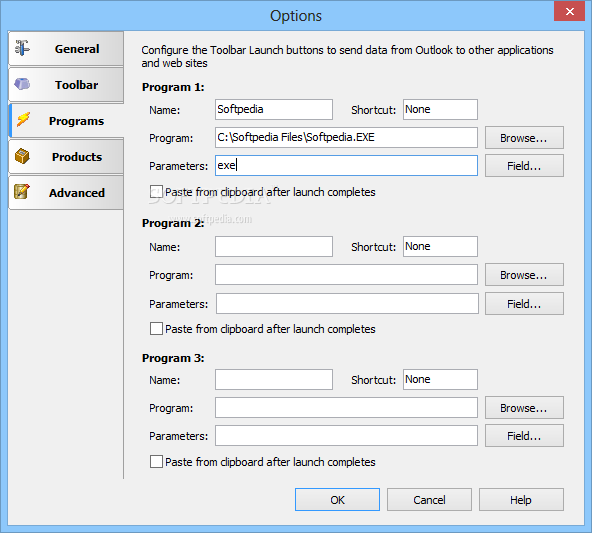
Task: Click Program 1 Shortcut field
Action: click(440, 109)
